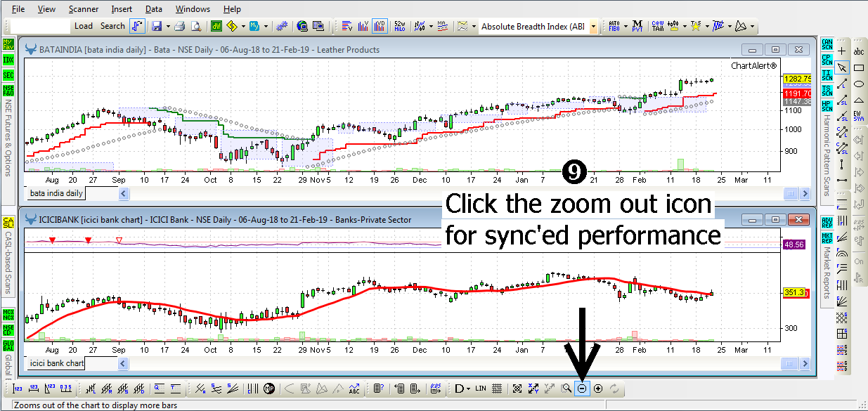Open the Insert menu

tap(122, 9)
